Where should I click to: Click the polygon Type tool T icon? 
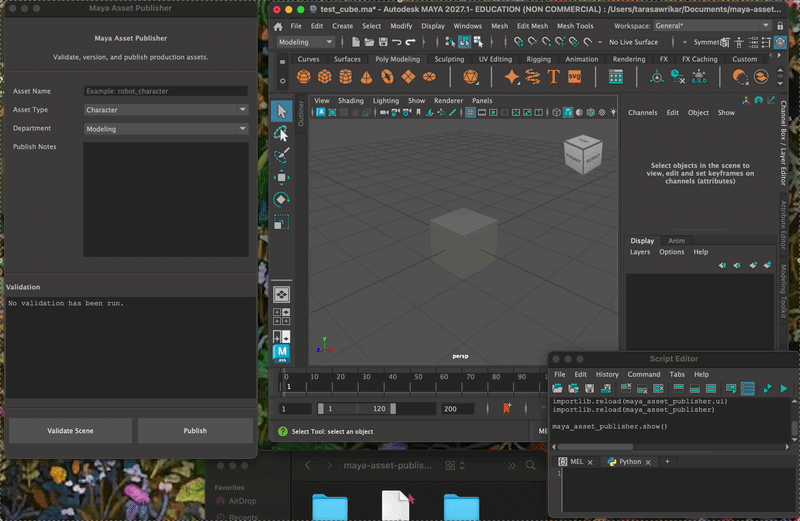click(554, 77)
